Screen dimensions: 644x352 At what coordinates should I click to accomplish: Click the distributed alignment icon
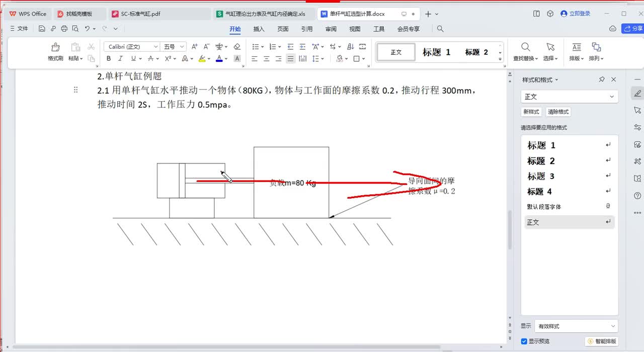coord(302,59)
